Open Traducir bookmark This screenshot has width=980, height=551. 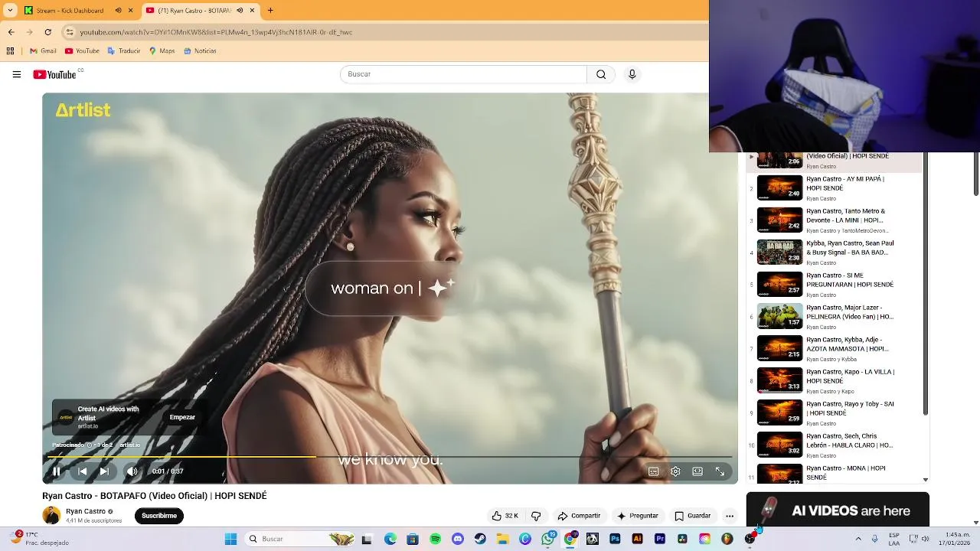(x=123, y=51)
